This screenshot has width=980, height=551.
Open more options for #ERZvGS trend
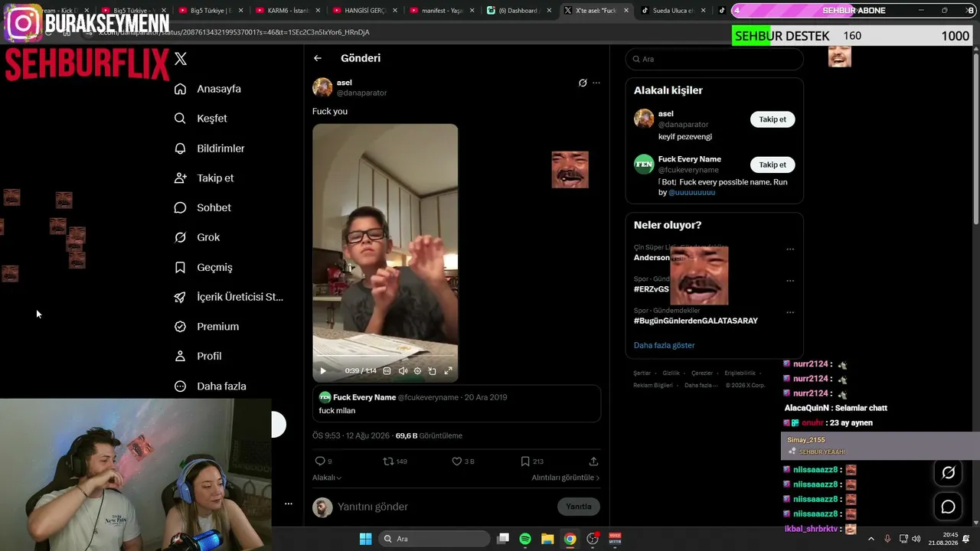tap(790, 281)
